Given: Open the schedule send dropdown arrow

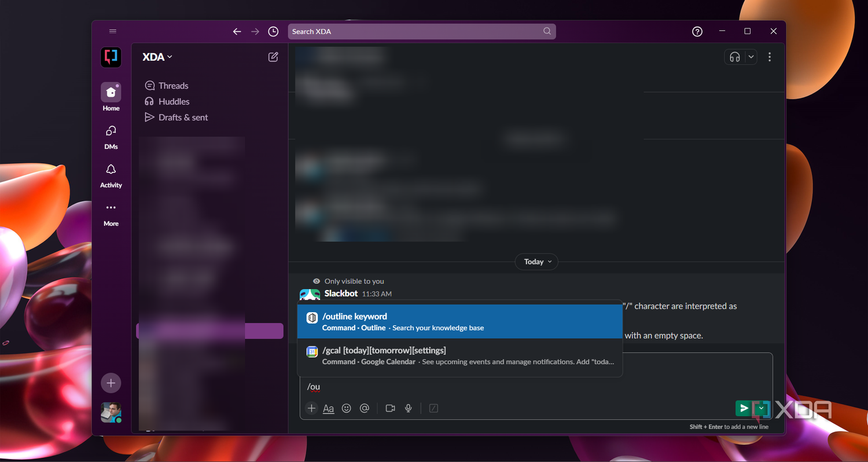Looking at the screenshot, I should [762, 408].
